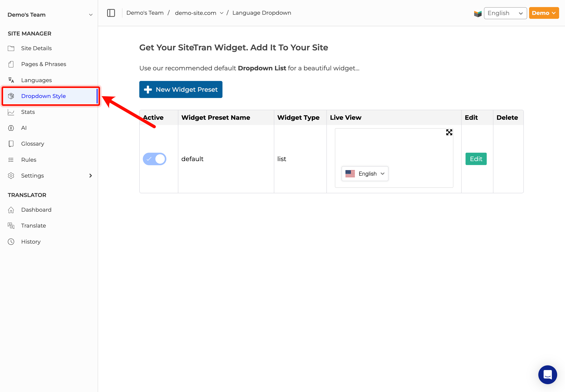Click the US flag in widget preview
565x392 pixels.
tap(350, 174)
